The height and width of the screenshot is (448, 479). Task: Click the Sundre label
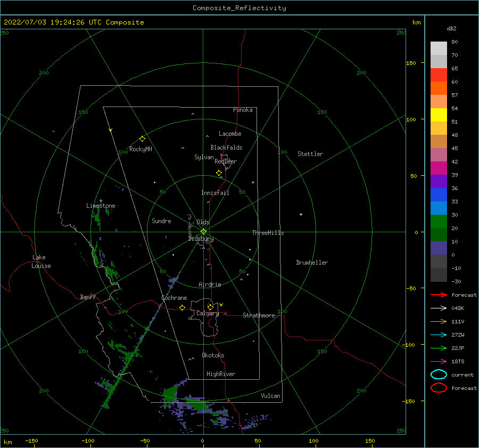pos(161,221)
